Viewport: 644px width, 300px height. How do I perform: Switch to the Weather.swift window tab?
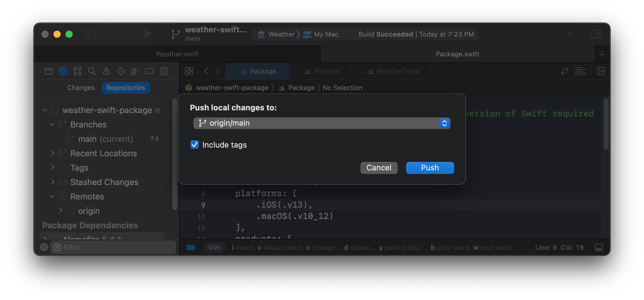[x=177, y=54]
